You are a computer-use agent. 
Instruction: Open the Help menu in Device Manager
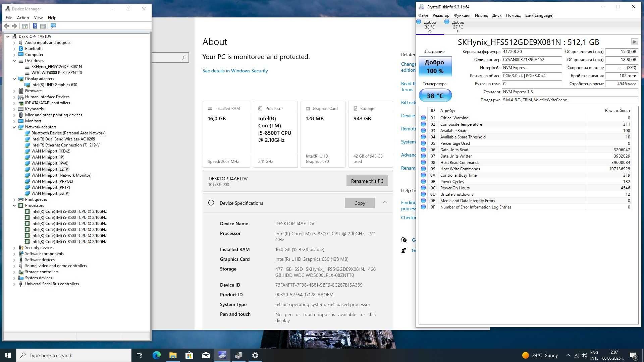52,18
